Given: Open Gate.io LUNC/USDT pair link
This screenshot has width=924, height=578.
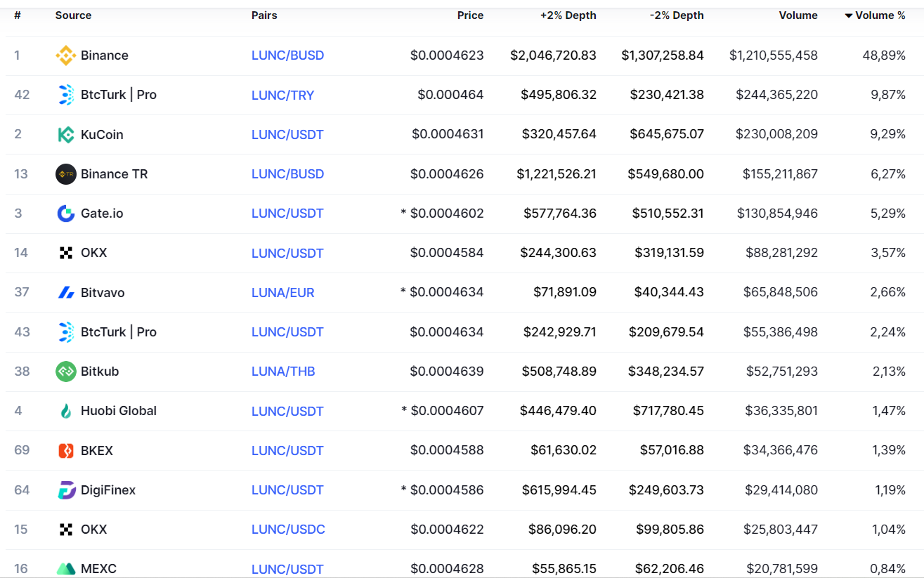Looking at the screenshot, I should click(x=287, y=214).
